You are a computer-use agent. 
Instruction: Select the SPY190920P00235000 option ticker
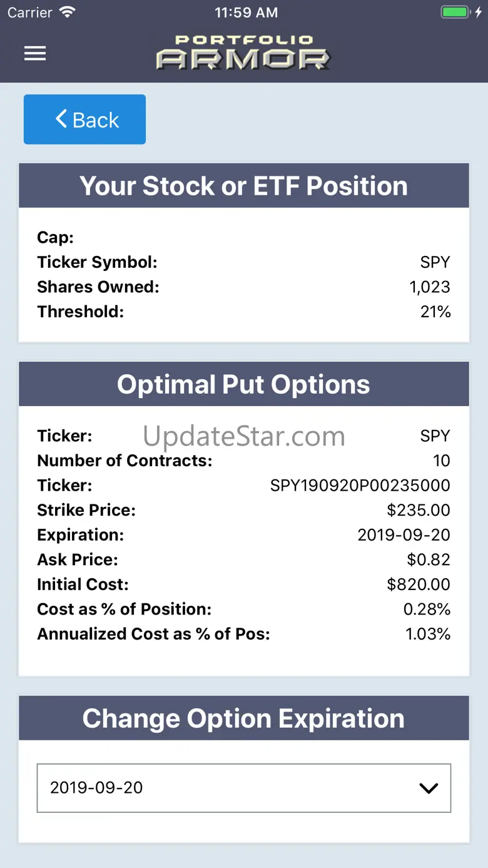(360, 486)
